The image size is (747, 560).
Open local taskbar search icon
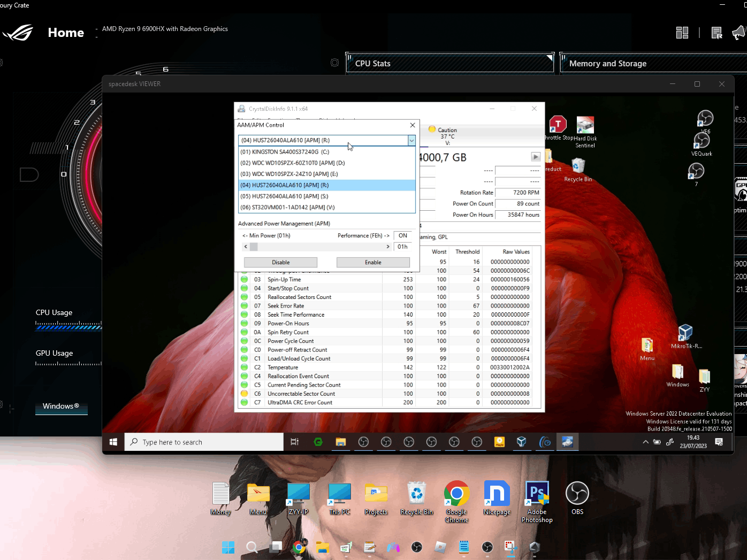[251, 547]
